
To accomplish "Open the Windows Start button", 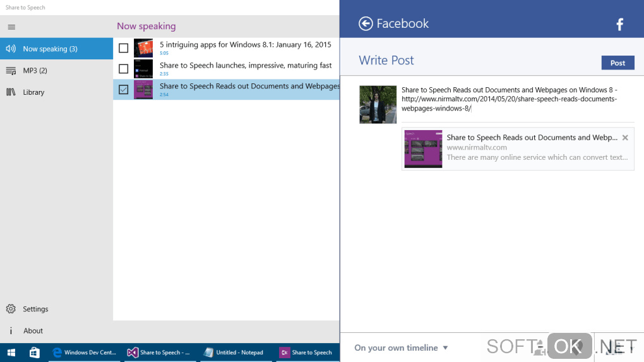I will [x=11, y=353].
